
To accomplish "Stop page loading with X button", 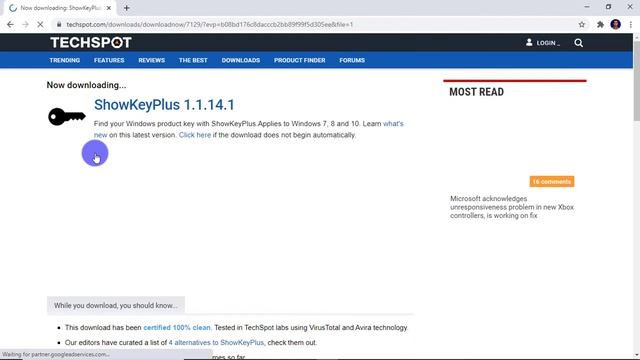I will click(x=40, y=24).
